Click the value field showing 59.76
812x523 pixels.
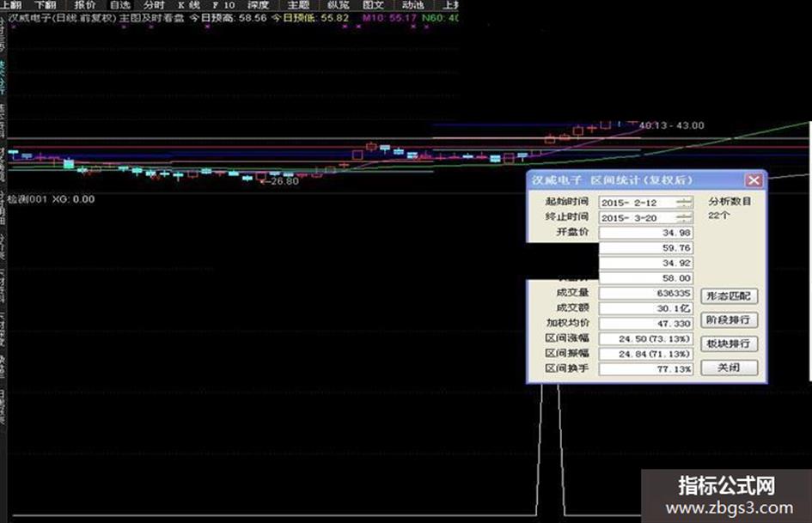646,247
